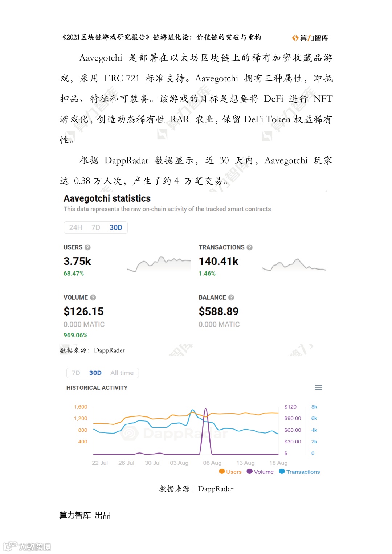This screenshot has height=554, width=392.
Task: Click the 03 Aug axis label
Action: click(x=179, y=463)
